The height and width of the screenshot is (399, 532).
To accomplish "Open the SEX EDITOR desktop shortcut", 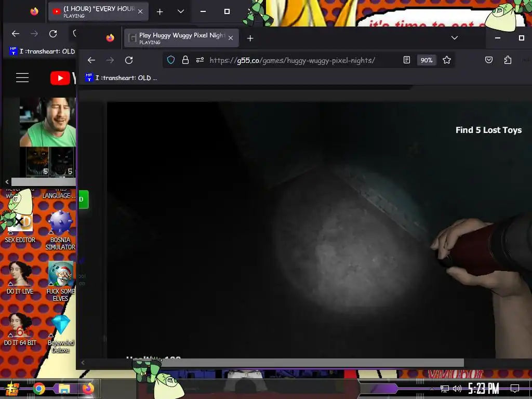I will [20, 228].
